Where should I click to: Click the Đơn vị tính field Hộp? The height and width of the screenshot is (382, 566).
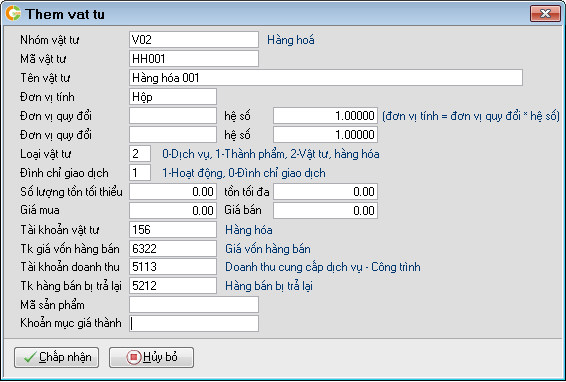[173, 97]
